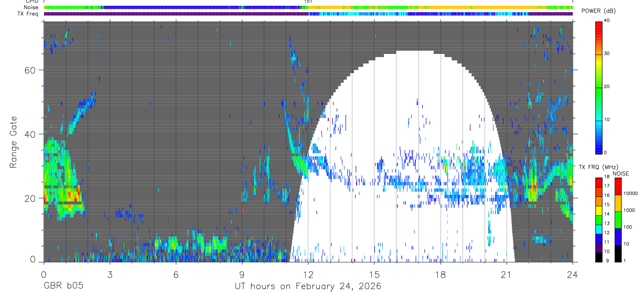Select the purple 10–11 MHz frequency swatch
644x297 pixels.
(x=598, y=248)
